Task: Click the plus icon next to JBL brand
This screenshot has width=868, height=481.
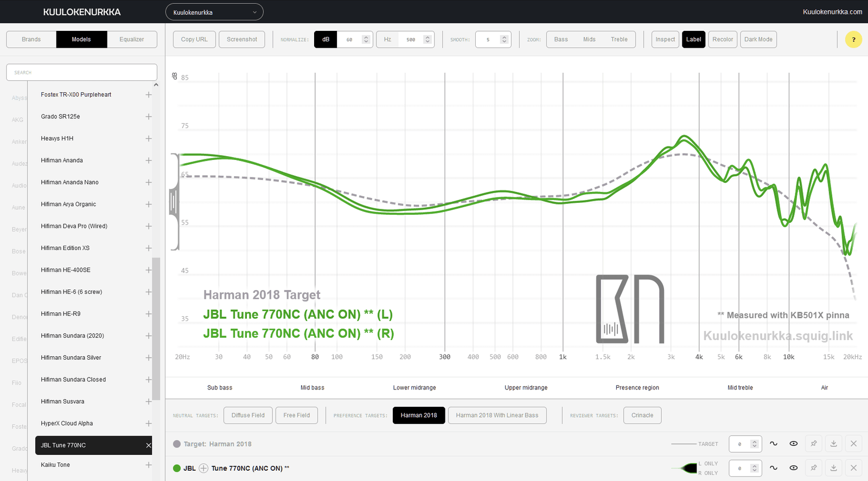Action: tap(203, 468)
